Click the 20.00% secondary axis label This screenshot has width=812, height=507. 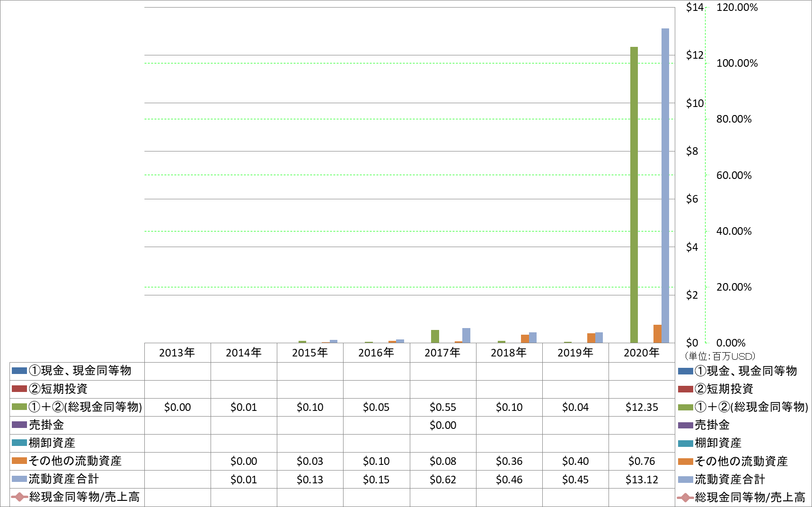click(734, 287)
